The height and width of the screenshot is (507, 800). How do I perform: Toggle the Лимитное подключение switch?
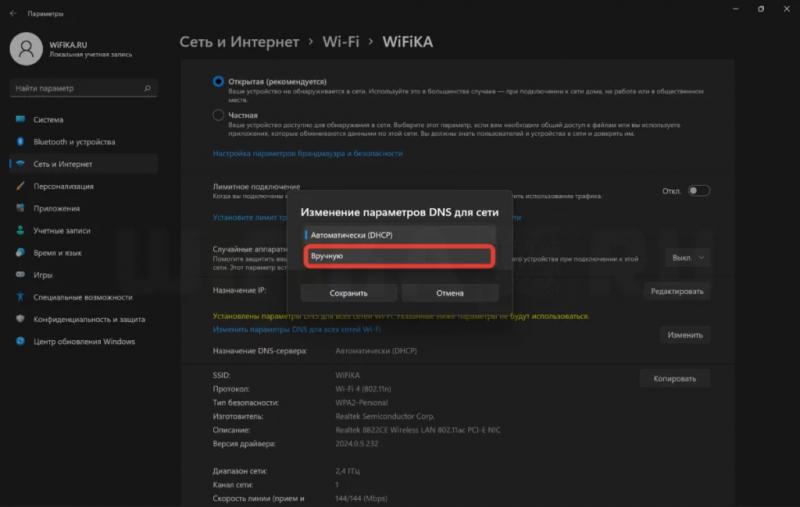pyautogui.click(x=698, y=190)
